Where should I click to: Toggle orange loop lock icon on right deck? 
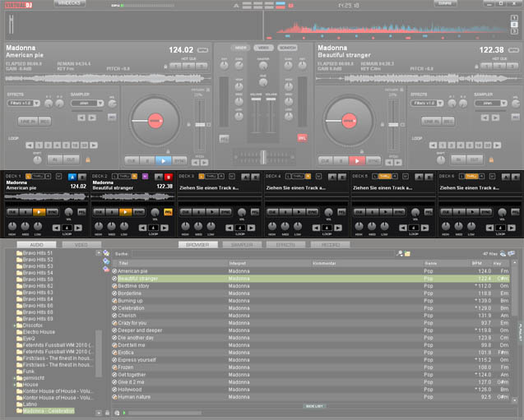click(x=491, y=160)
